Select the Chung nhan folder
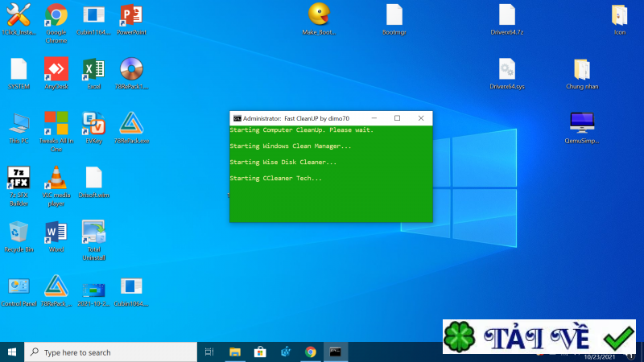The image size is (644, 362). pyautogui.click(x=582, y=69)
